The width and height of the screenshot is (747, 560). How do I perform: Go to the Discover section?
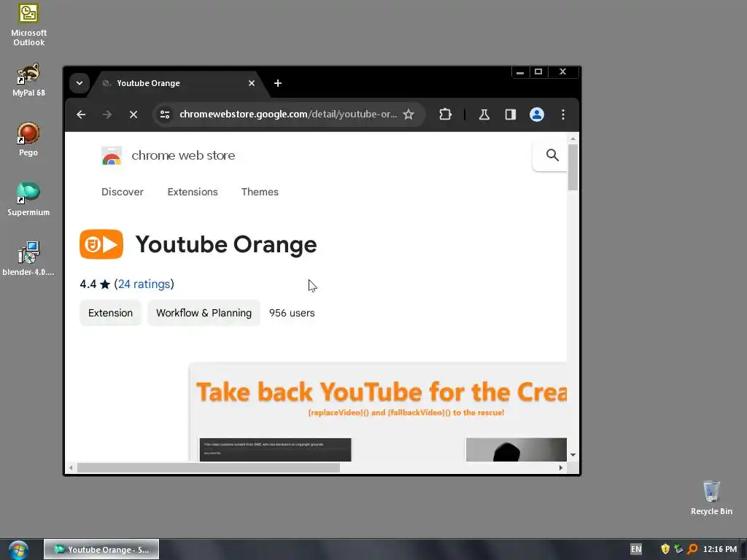(x=123, y=192)
